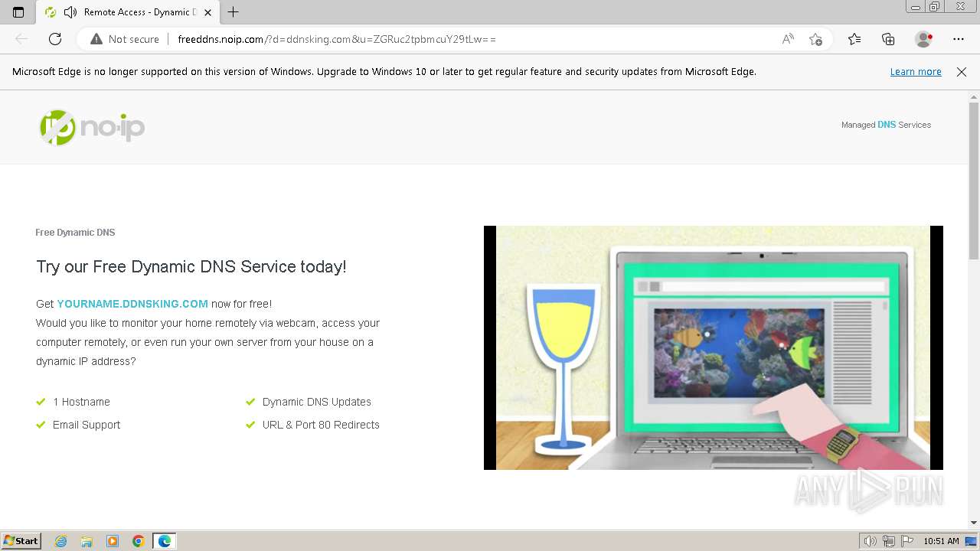980x551 pixels.
Task: Click the '1 Hostname' feature text
Action: pyautogui.click(x=81, y=402)
